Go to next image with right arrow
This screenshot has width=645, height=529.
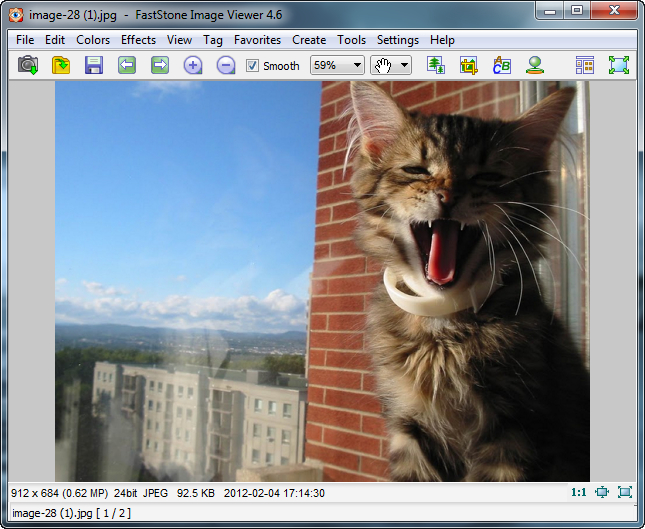[160, 65]
